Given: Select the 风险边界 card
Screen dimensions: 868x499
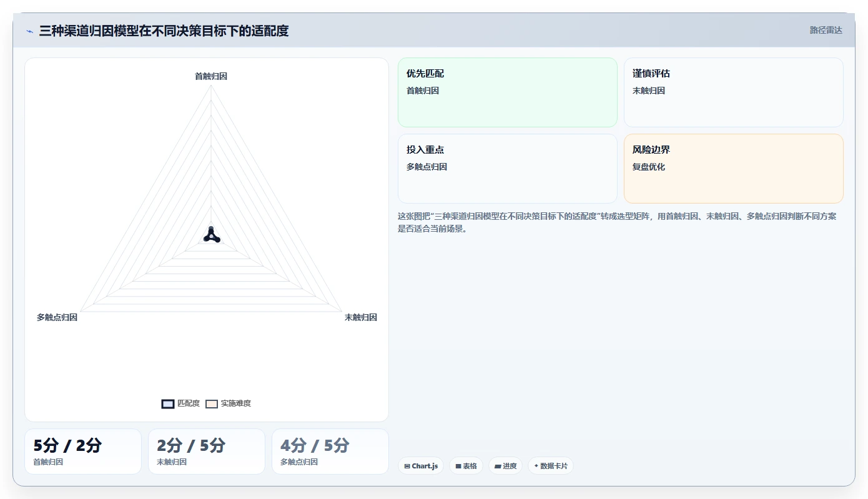Looking at the screenshot, I should (x=734, y=169).
